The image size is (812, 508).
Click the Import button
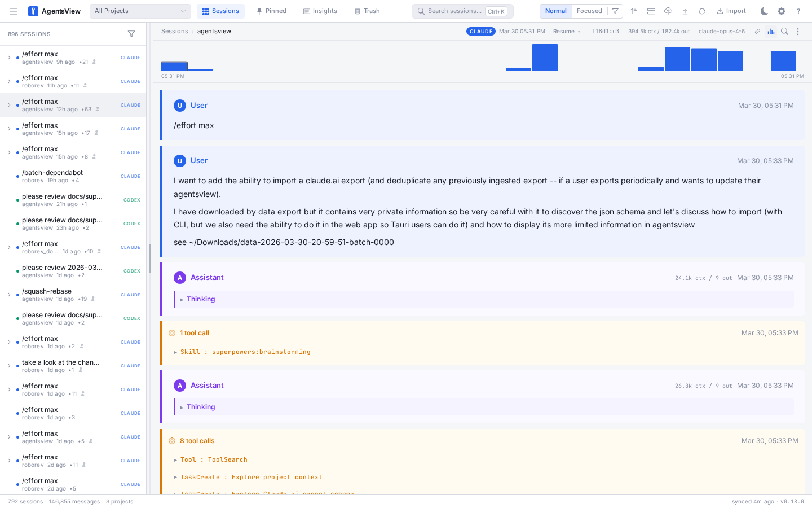731,11
